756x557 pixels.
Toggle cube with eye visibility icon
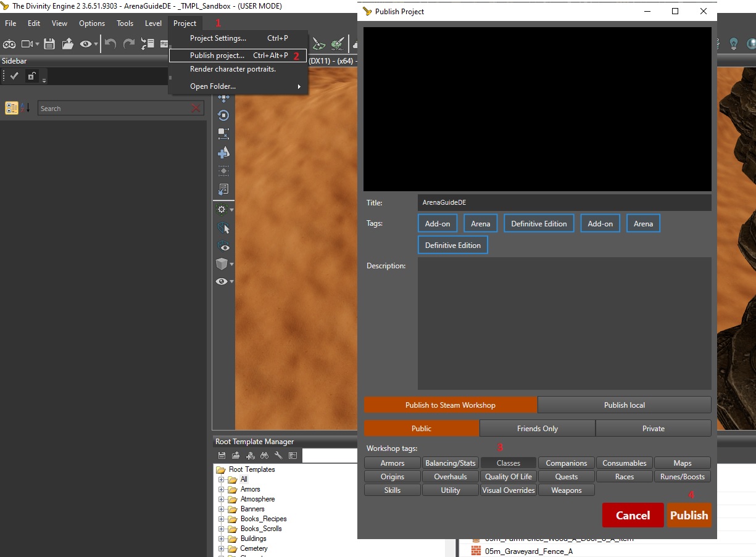(x=223, y=246)
